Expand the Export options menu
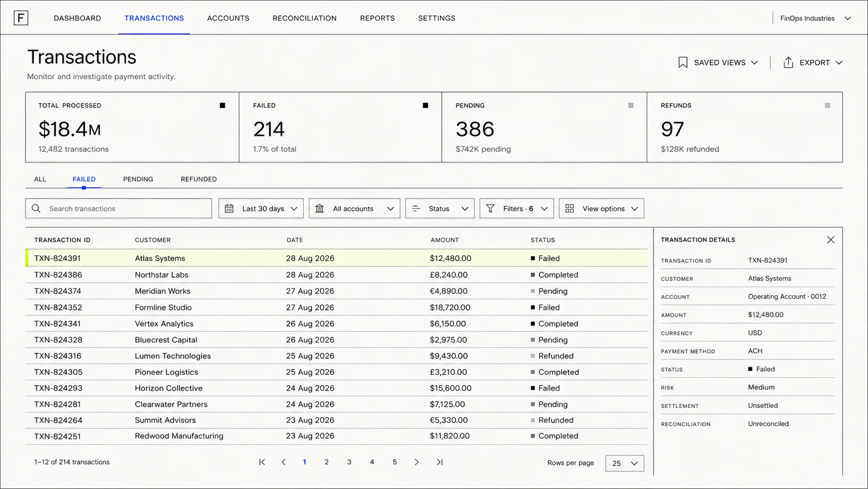 click(813, 62)
